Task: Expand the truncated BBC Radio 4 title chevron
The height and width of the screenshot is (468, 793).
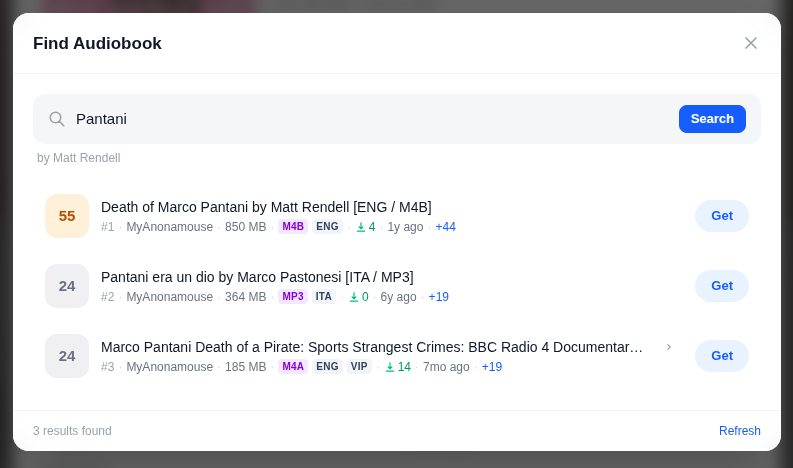Action: pyautogui.click(x=669, y=347)
